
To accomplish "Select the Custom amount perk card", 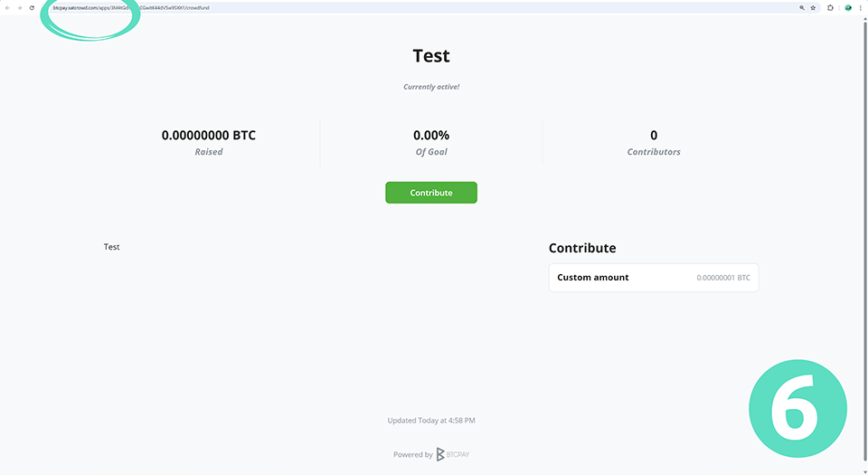I will 653,278.
